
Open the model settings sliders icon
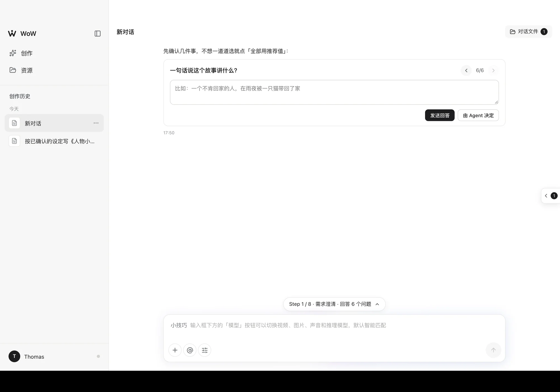[x=205, y=350]
